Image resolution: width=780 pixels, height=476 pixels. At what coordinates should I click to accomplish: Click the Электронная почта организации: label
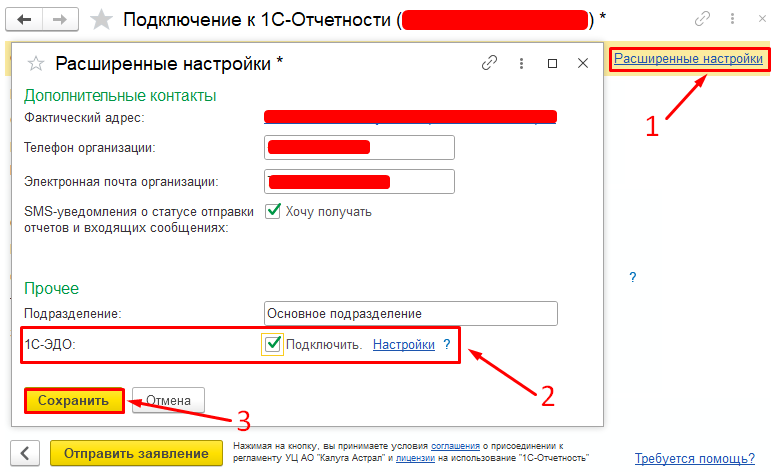(121, 182)
